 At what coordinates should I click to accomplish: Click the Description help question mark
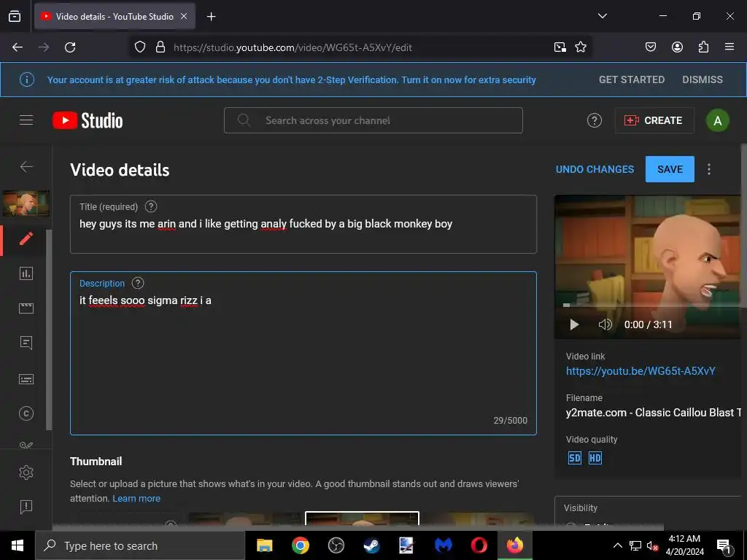[x=138, y=284]
